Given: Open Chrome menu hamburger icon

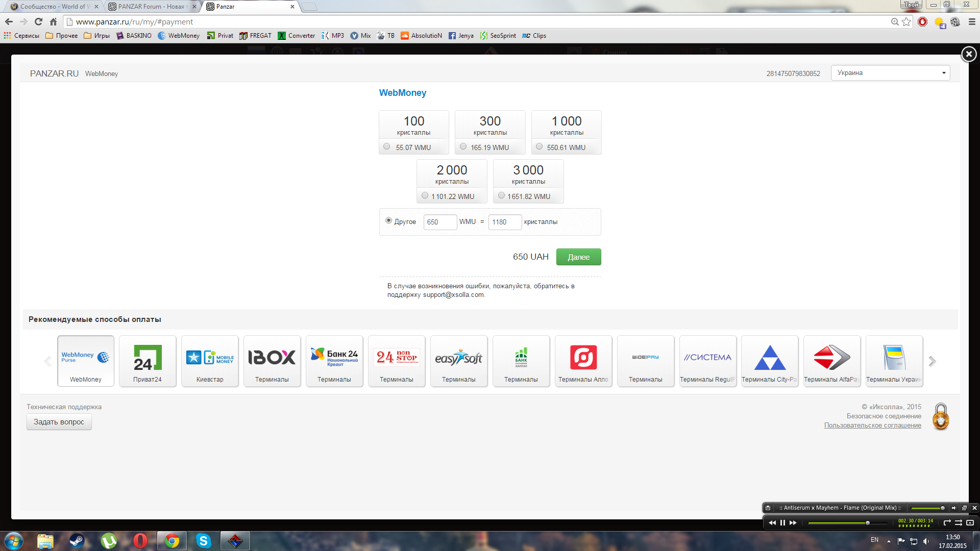Looking at the screenshot, I should (972, 21).
